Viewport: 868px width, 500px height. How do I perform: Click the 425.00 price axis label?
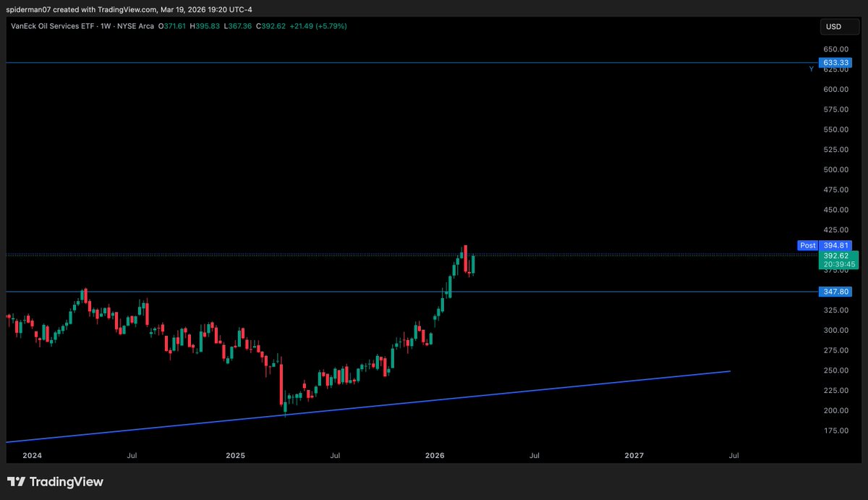[835, 230]
